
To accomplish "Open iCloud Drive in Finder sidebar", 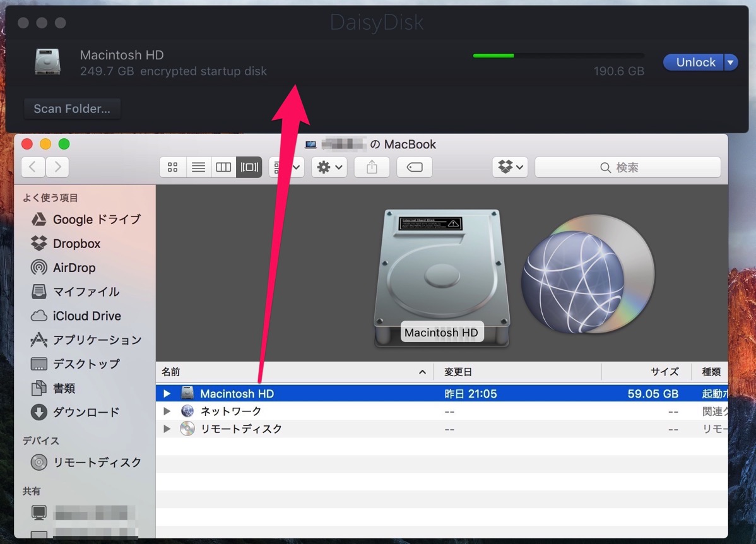I will click(76, 316).
